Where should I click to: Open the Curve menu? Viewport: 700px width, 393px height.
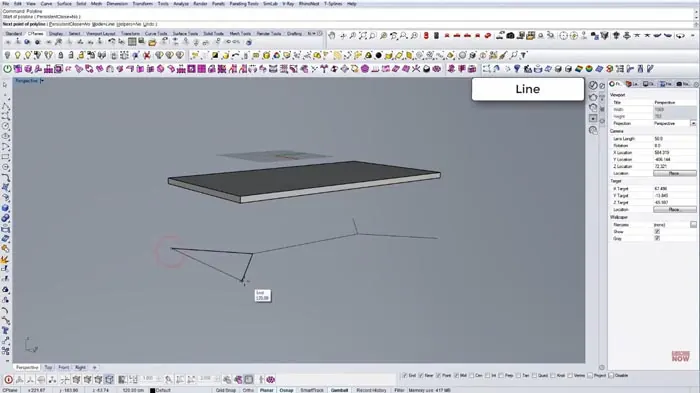tap(46, 4)
